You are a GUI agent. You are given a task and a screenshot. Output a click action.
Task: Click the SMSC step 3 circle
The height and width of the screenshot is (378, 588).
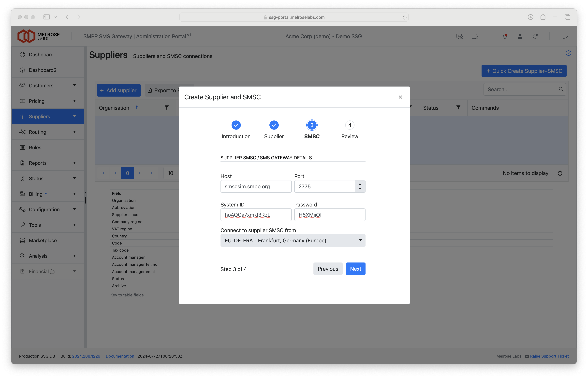(312, 125)
